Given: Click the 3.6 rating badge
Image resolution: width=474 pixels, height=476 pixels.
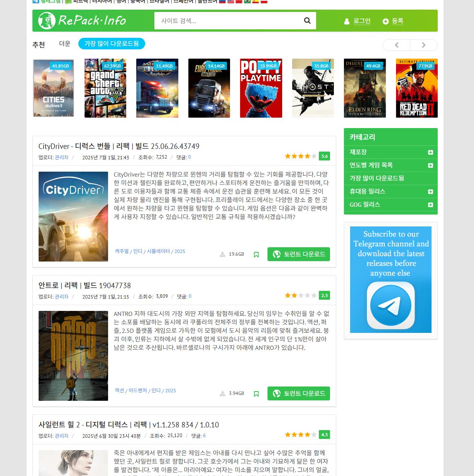Looking at the screenshot, I should [325, 156].
